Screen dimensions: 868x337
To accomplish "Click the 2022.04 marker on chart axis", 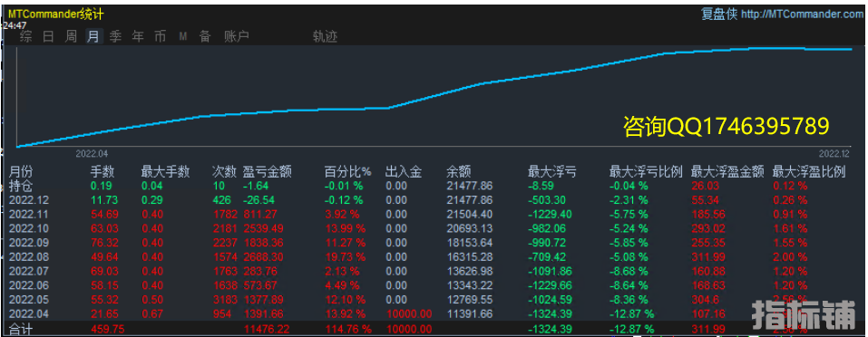I will 92,154.
